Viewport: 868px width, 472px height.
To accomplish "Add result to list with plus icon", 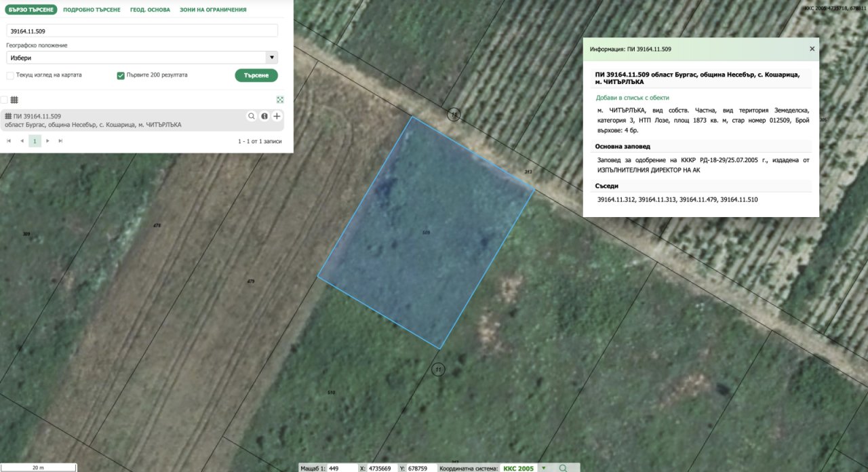I will 277,116.
